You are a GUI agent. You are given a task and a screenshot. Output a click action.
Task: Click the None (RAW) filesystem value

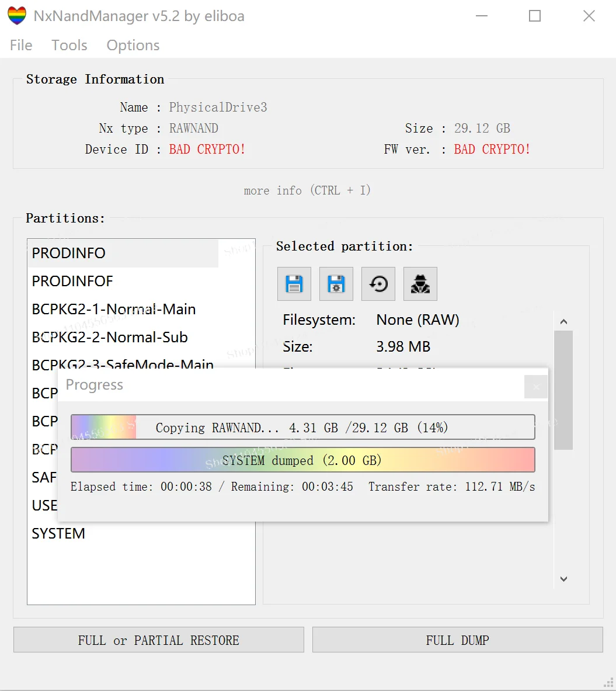(x=417, y=320)
